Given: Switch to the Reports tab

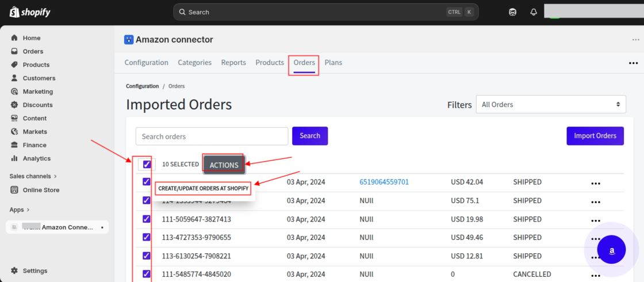Looking at the screenshot, I should [233, 63].
